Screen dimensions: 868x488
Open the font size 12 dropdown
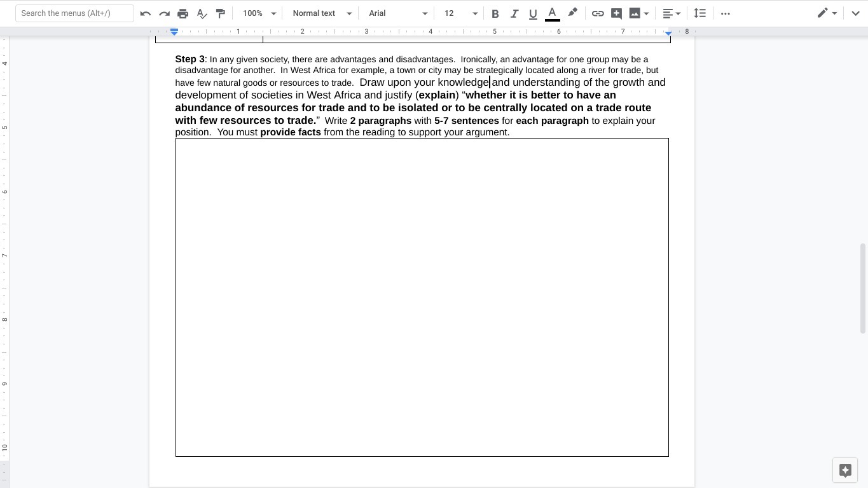460,13
